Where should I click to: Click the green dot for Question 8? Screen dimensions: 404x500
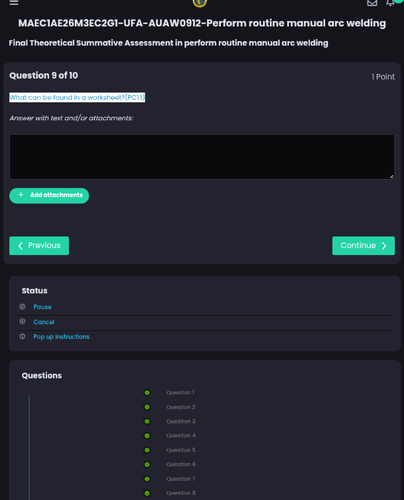click(147, 493)
